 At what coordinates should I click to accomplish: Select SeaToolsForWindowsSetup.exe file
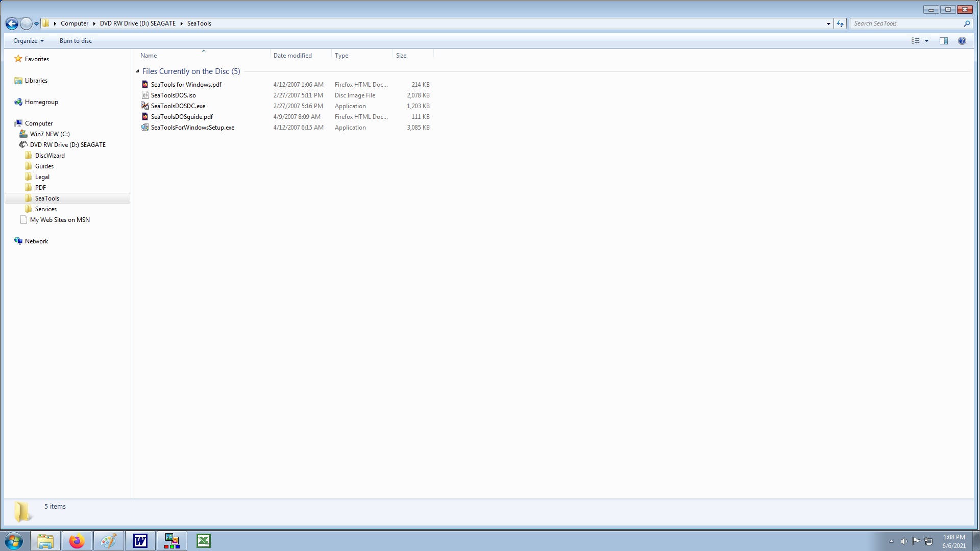tap(192, 128)
